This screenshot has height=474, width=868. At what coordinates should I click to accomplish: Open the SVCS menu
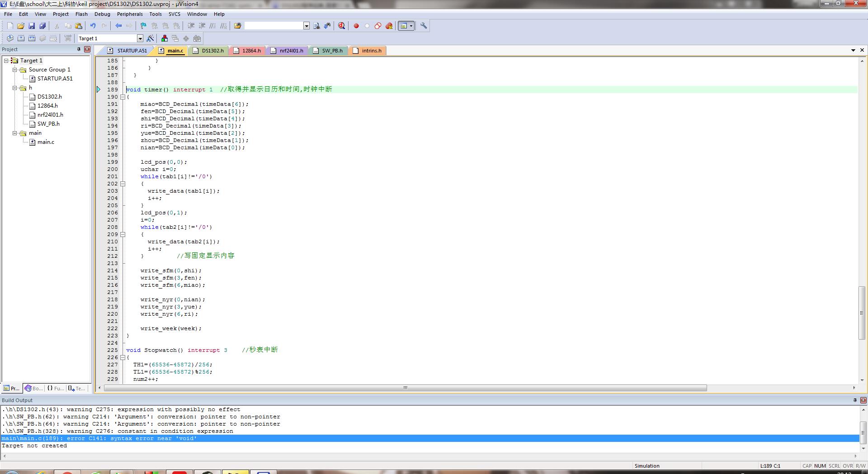[175, 14]
